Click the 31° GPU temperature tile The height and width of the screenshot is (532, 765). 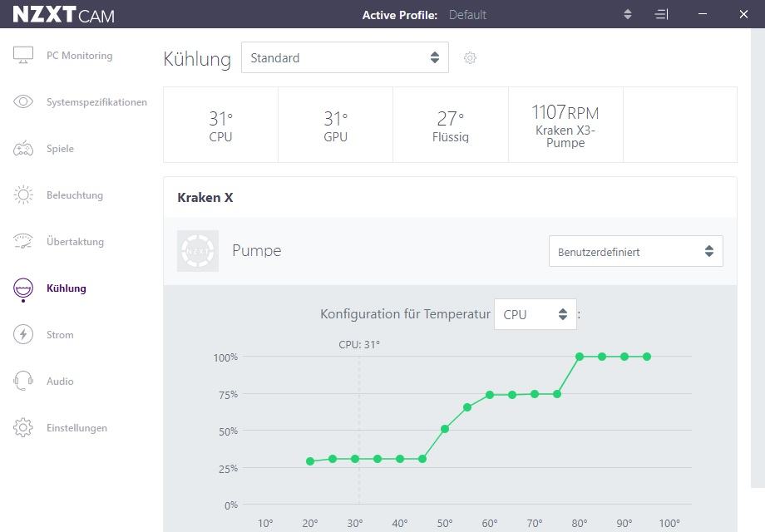(x=336, y=125)
